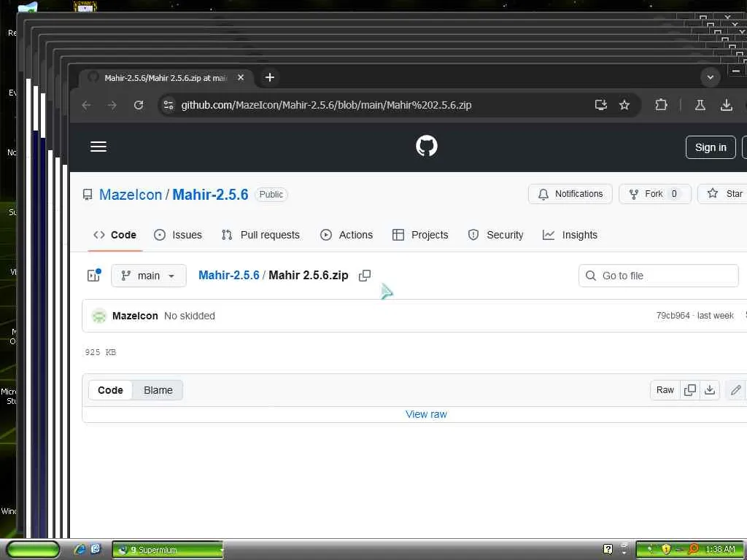Expand the file tree side panel
The height and width of the screenshot is (560, 747).
click(x=94, y=275)
